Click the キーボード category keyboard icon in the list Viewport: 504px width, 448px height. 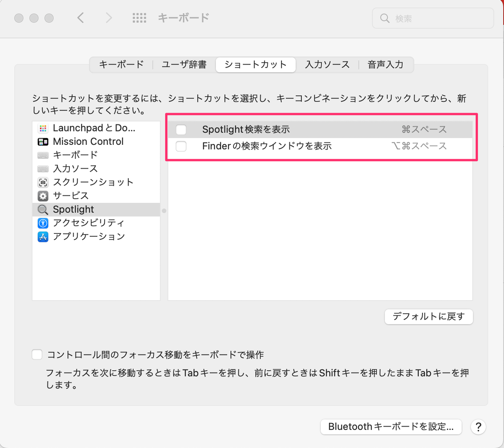click(43, 155)
